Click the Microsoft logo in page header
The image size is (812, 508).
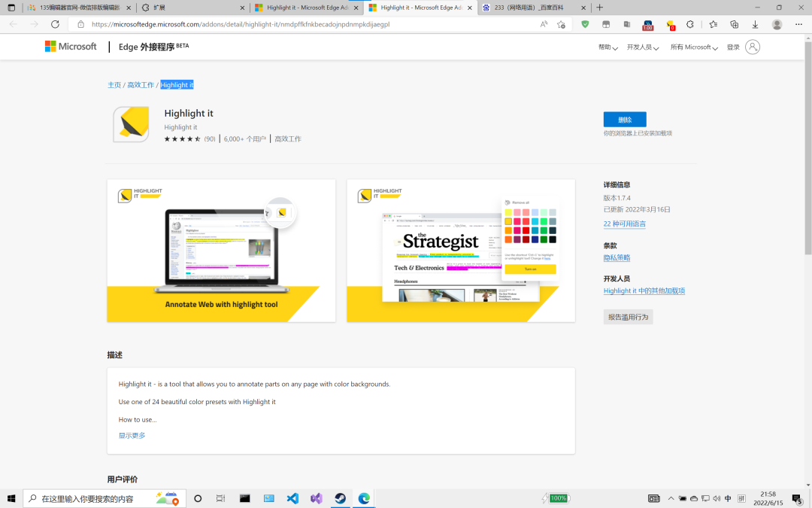point(71,47)
